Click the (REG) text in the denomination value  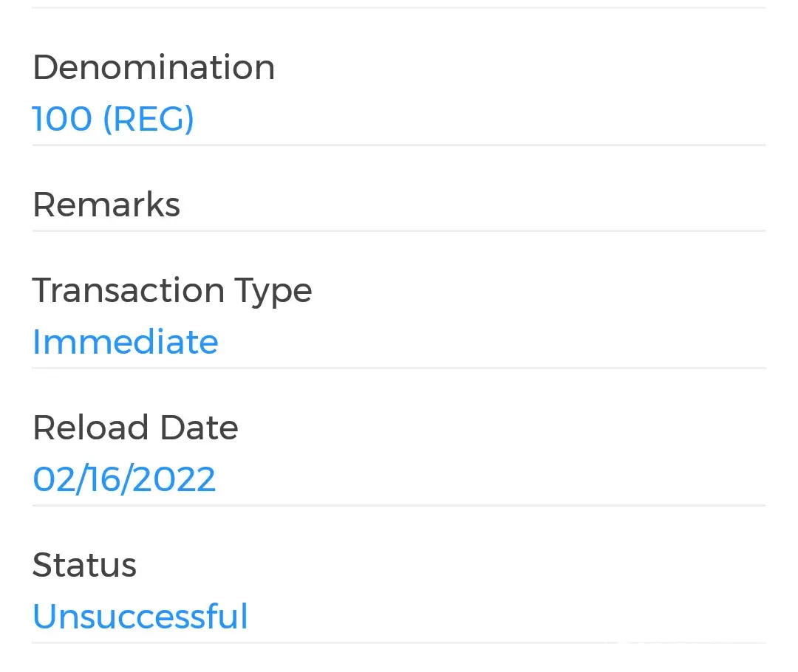(148, 119)
